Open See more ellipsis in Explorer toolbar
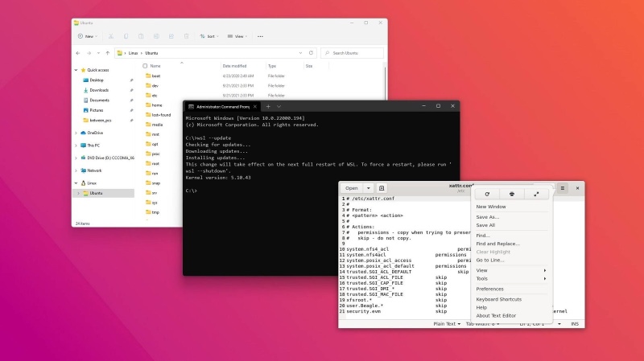The image size is (644, 361). point(258,36)
